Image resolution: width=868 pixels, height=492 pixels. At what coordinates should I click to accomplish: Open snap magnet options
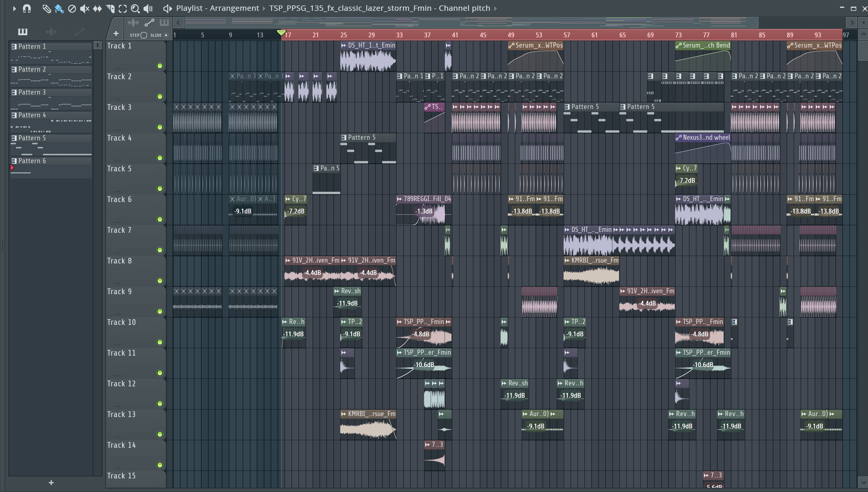pyautogui.click(x=27, y=8)
